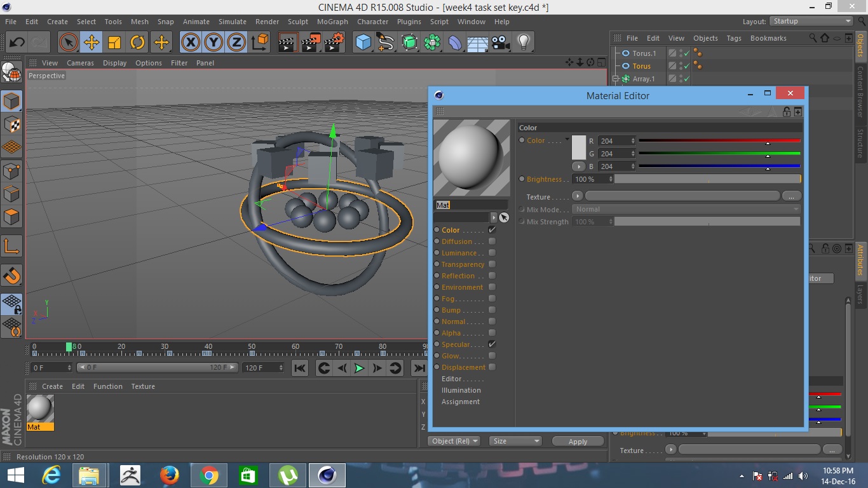Click the R value spinner arrows
The width and height of the screenshot is (868, 488).
coord(632,141)
